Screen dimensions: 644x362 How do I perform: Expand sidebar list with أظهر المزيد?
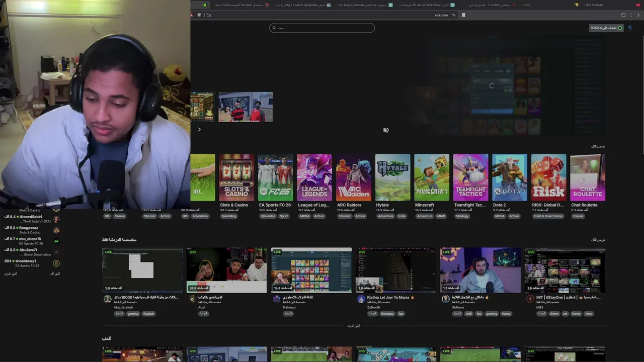click(x=11, y=274)
